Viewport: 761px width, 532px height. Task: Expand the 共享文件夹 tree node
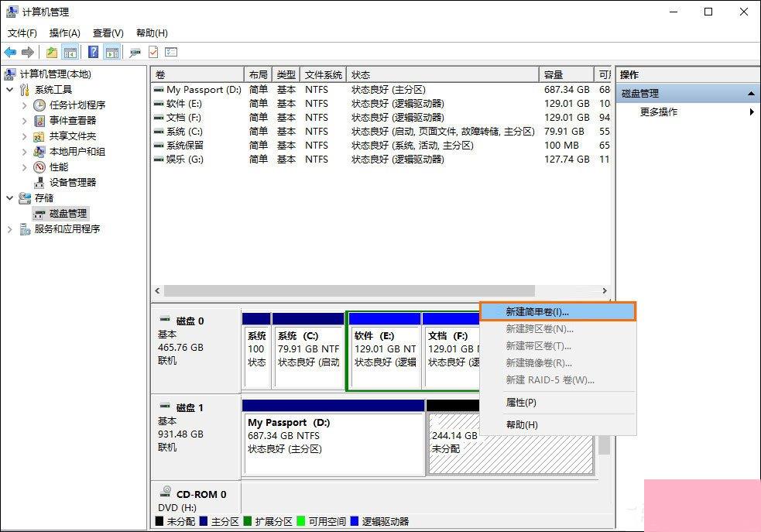click(x=24, y=136)
